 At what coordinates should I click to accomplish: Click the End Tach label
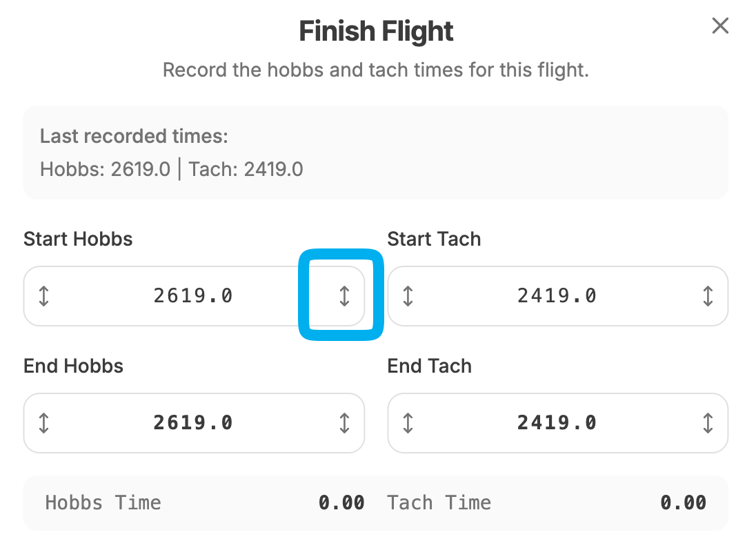(x=429, y=366)
